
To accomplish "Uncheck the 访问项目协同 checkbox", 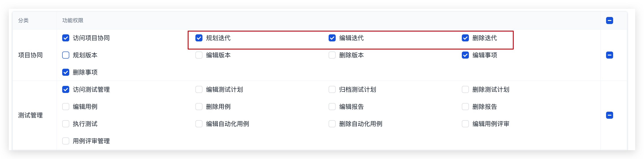I will pyautogui.click(x=66, y=38).
